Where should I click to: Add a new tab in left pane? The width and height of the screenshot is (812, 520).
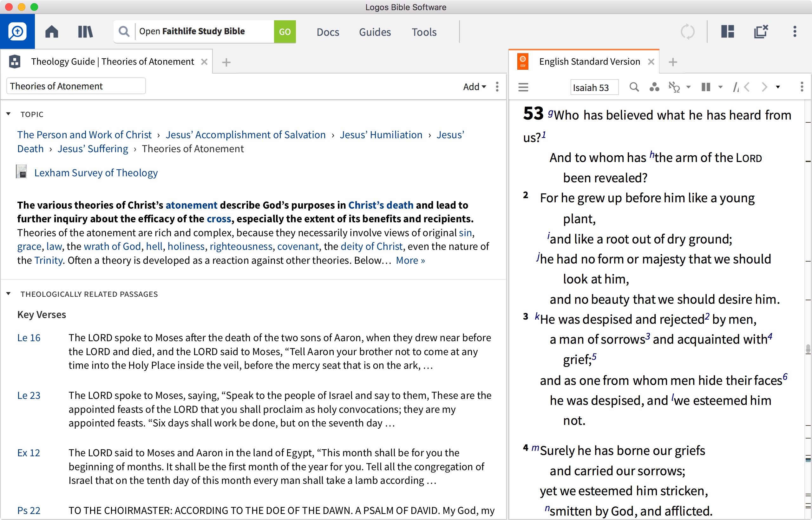226,62
